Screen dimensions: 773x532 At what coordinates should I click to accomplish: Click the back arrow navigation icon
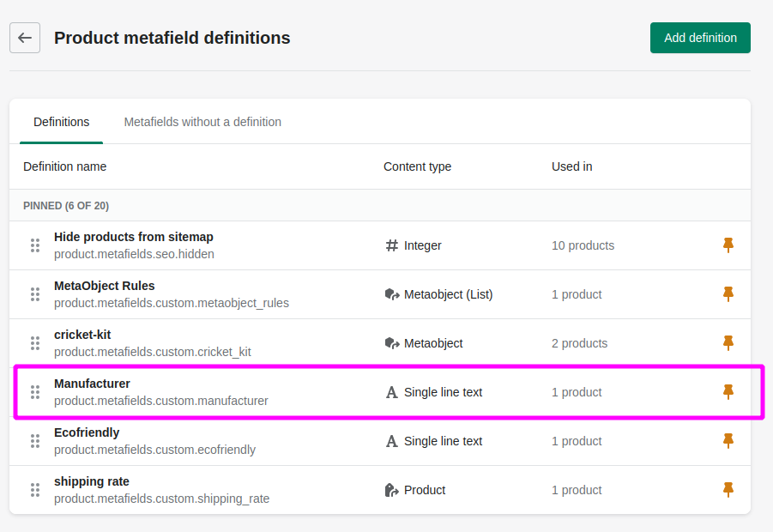pyautogui.click(x=24, y=38)
